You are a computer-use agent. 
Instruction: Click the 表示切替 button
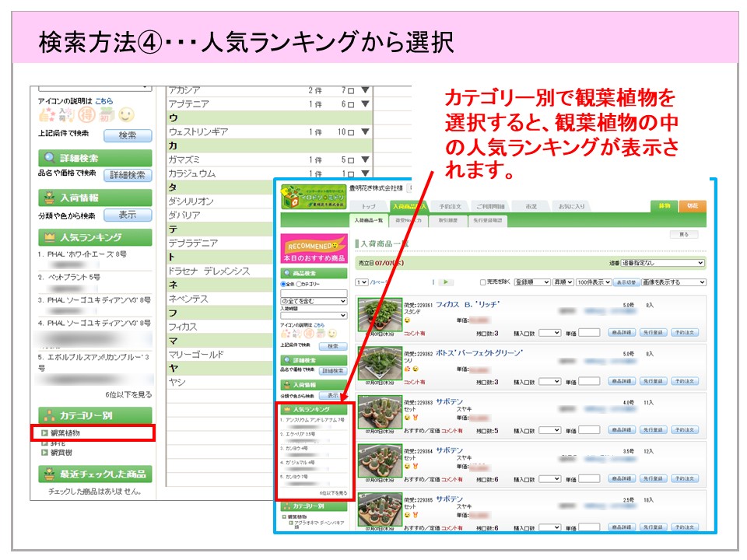[626, 282]
